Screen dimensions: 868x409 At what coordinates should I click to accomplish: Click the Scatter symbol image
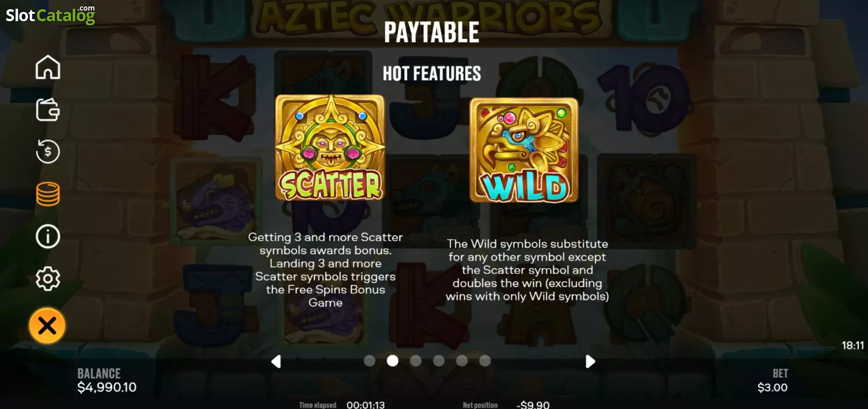(330, 147)
